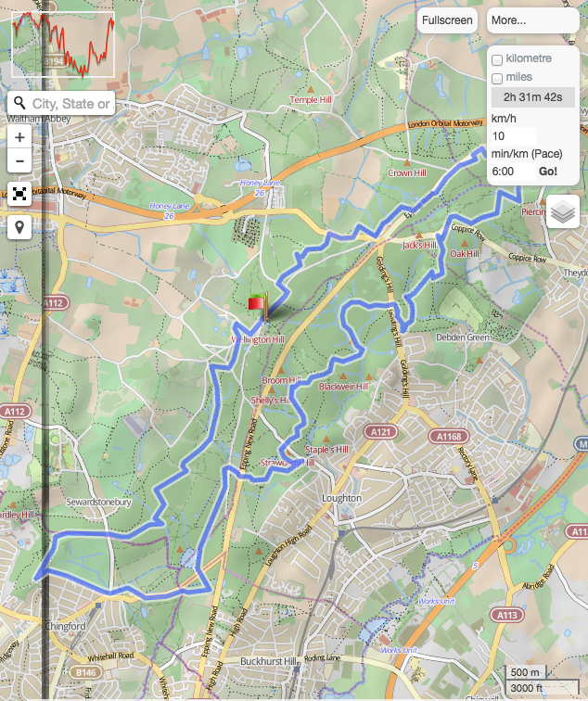
Task: Click the Fullscreen button
Action: tap(447, 20)
